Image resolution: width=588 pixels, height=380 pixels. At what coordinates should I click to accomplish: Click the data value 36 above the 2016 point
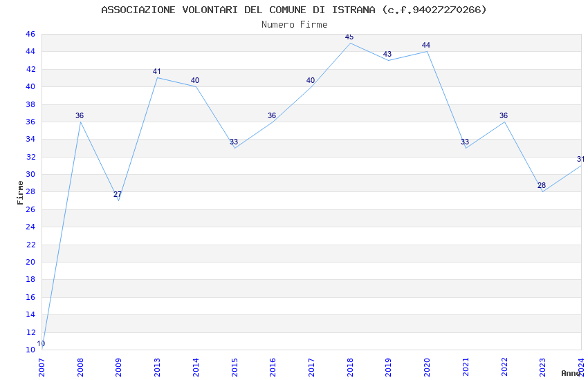[x=272, y=115]
